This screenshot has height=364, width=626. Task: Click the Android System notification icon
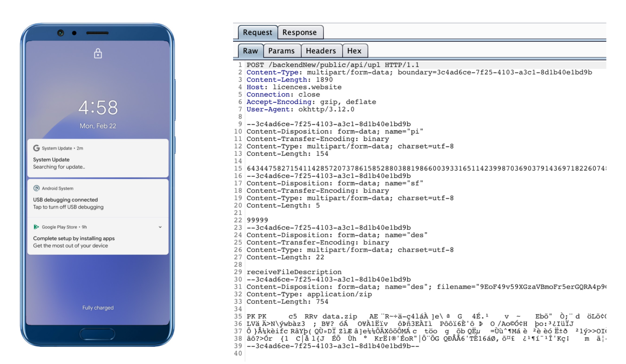point(36,188)
